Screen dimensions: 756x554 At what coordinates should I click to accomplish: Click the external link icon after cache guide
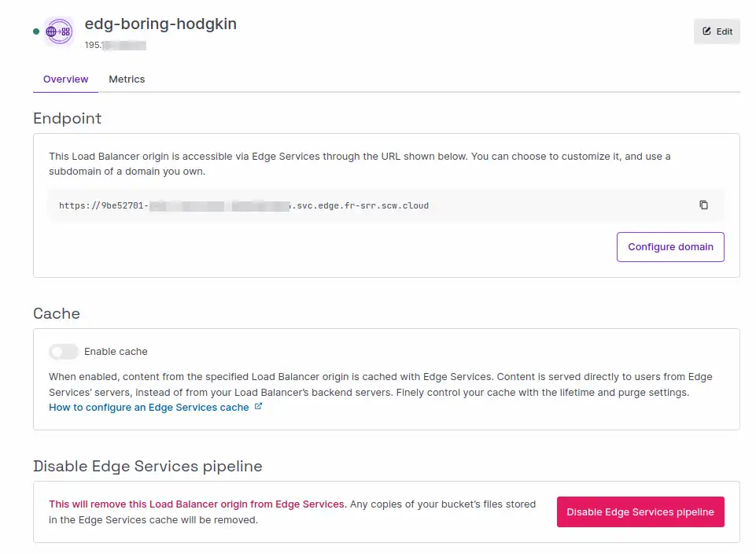pyautogui.click(x=259, y=407)
